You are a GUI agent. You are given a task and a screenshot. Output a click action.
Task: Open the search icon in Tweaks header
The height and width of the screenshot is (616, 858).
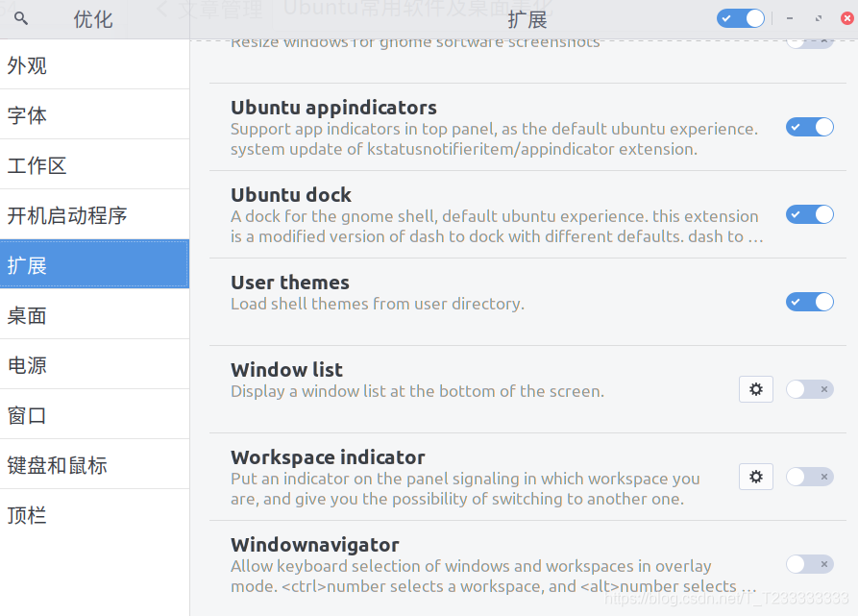pos(21,18)
